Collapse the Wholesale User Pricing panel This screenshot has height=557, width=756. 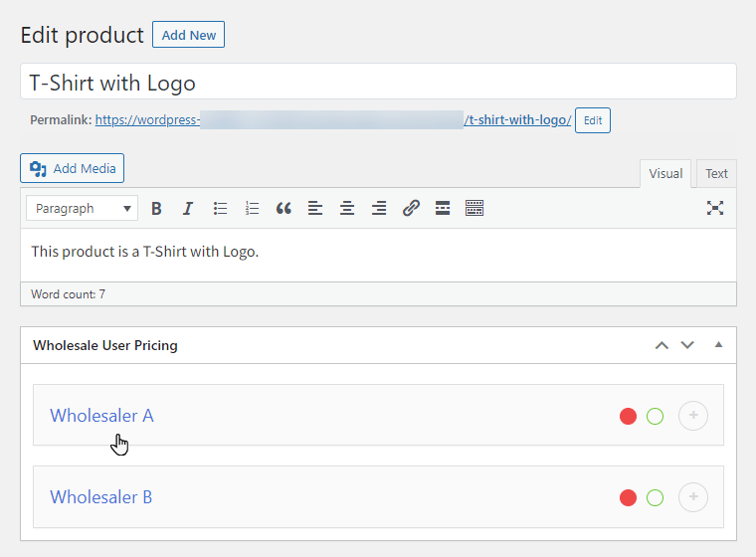pos(718,345)
